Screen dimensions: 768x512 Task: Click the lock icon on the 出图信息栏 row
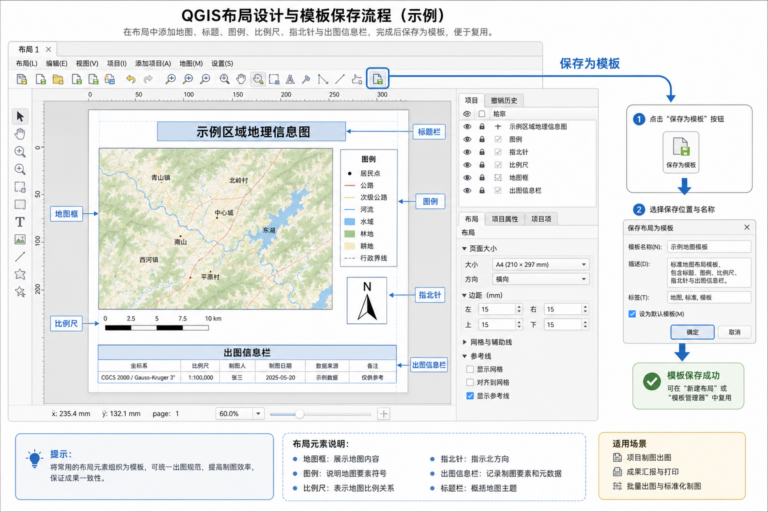(482, 190)
